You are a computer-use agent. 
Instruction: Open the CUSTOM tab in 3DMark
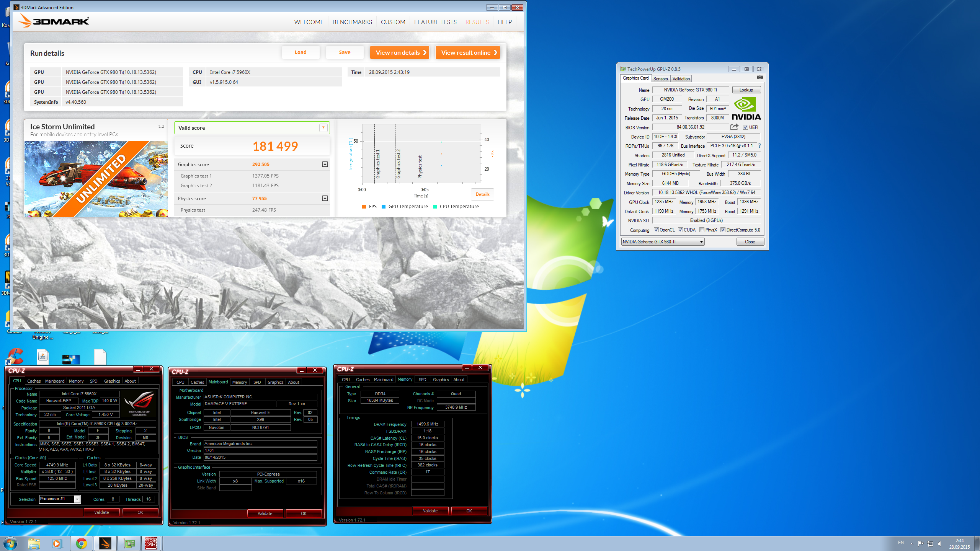tap(393, 22)
